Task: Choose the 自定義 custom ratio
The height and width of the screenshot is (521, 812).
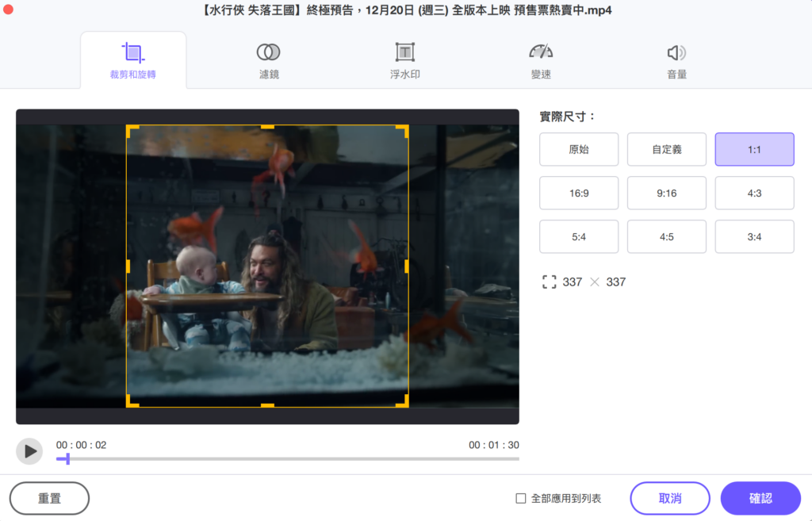Action: pos(666,149)
